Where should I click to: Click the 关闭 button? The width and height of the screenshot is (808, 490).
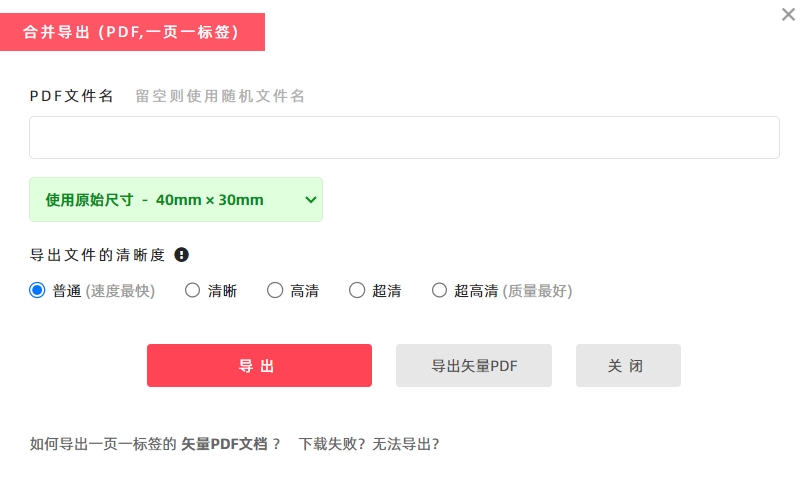[628, 365]
